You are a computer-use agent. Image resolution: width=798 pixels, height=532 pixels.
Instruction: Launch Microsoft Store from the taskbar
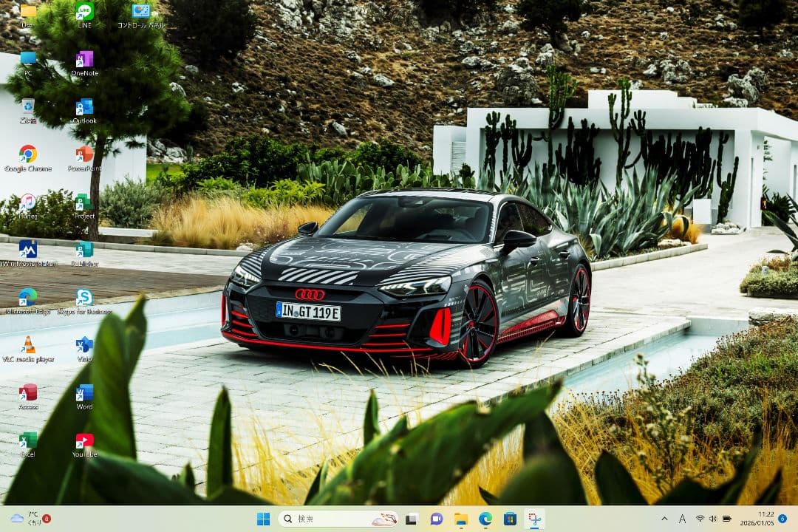click(x=510, y=519)
